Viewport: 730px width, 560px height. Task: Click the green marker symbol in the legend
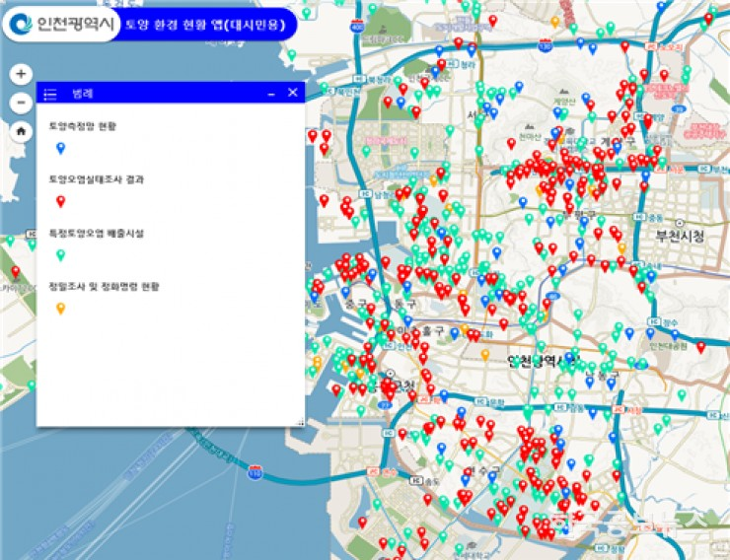click(x=60, y=255)
